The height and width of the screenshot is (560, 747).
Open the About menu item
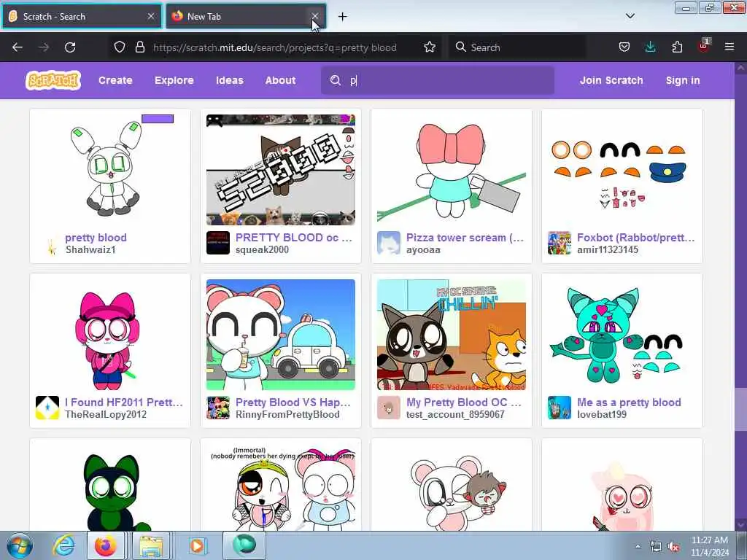pos(281,80)
